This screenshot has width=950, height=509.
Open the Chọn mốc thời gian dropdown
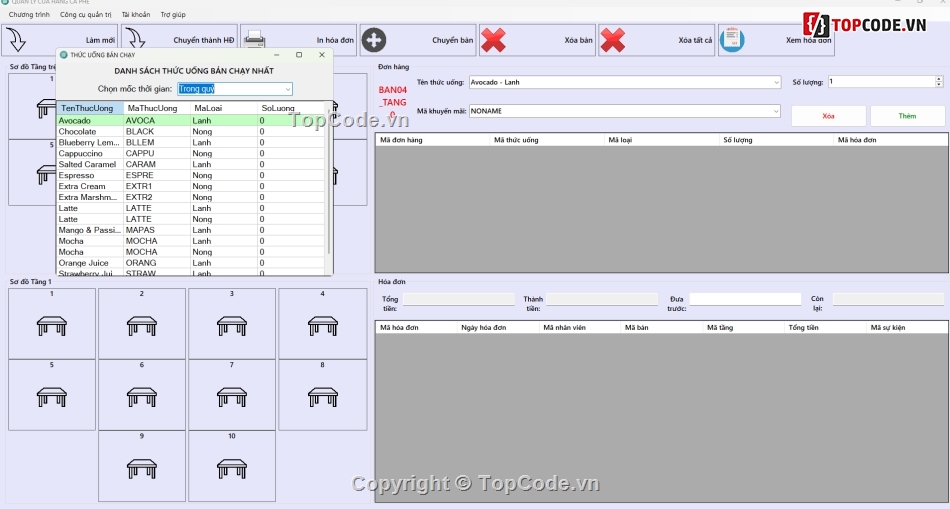click(287, 89)
